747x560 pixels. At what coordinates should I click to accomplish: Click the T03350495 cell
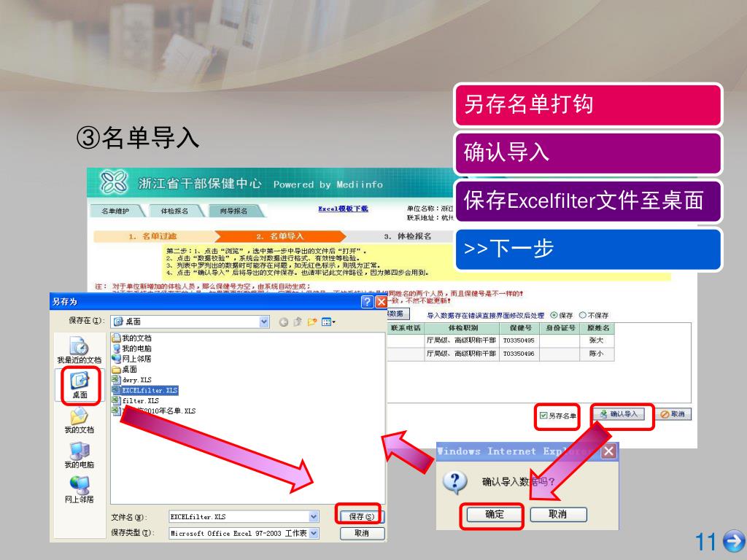[x=519, y=341]
